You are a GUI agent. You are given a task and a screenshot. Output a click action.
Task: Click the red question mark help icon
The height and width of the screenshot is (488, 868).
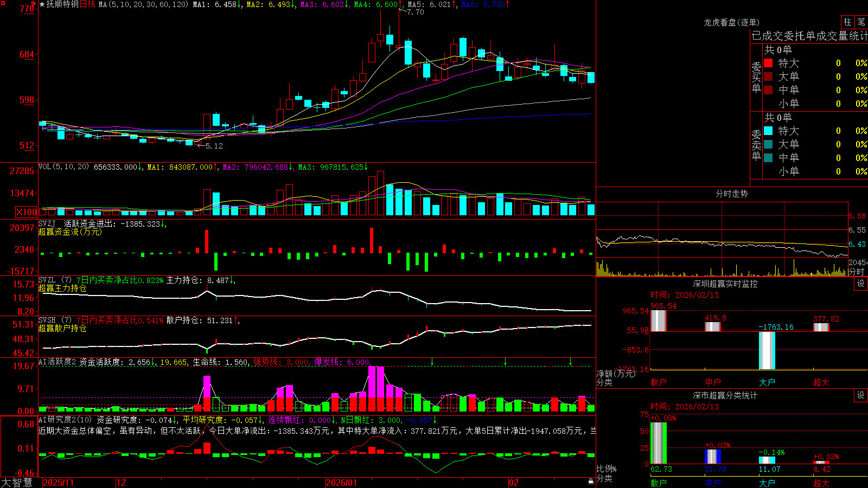[34, 4]
